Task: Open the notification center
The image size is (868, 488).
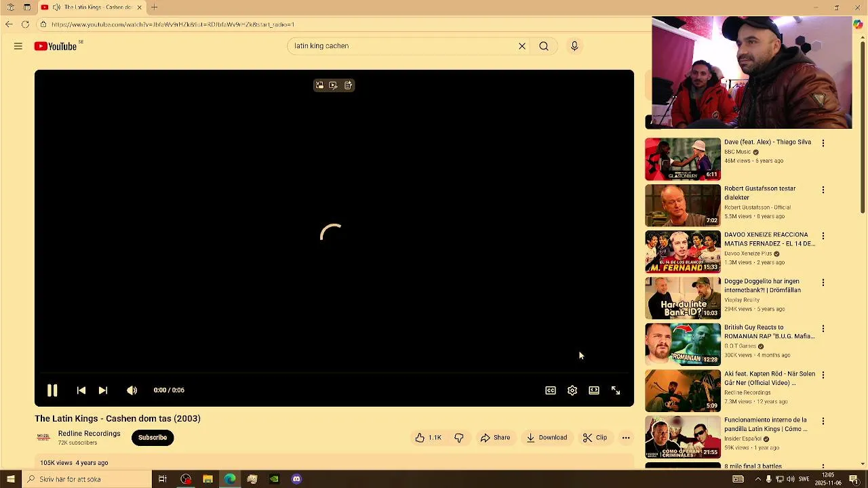Action: click(x=854, y=479)
